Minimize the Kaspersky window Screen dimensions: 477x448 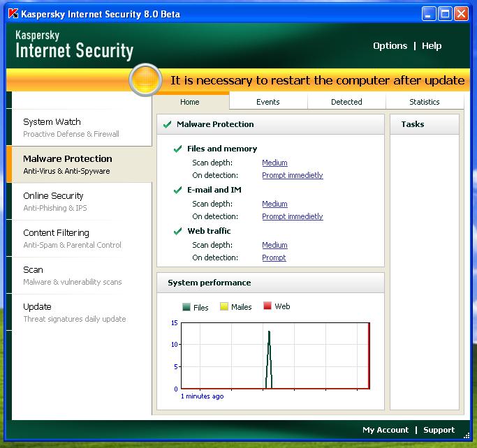click(429, 14)
